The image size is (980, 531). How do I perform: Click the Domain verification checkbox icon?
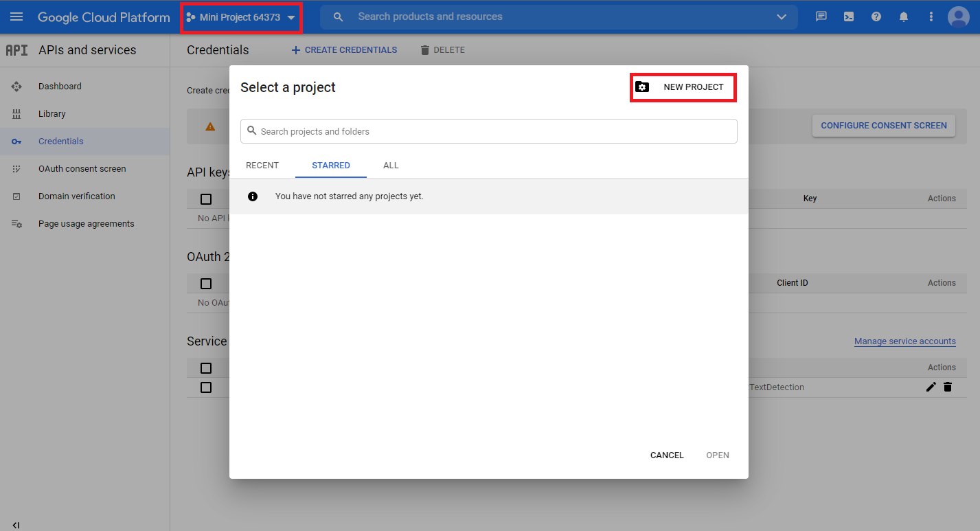(16, 196)
